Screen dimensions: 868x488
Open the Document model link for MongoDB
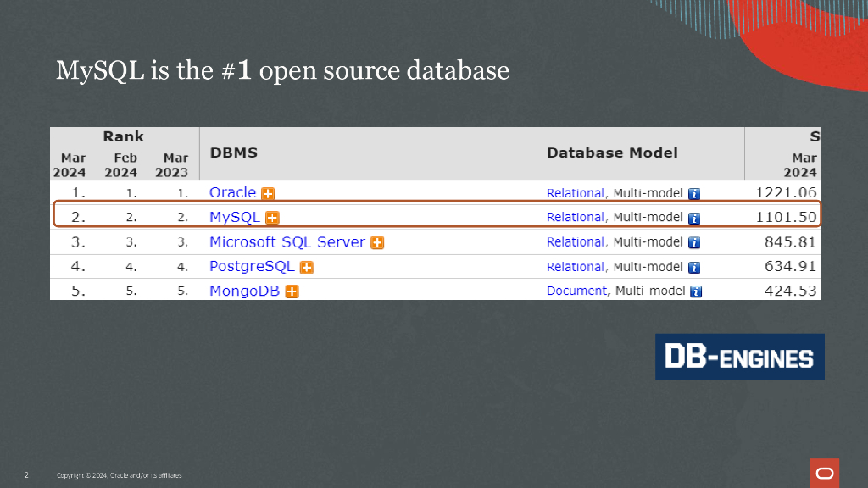point(576,291)
